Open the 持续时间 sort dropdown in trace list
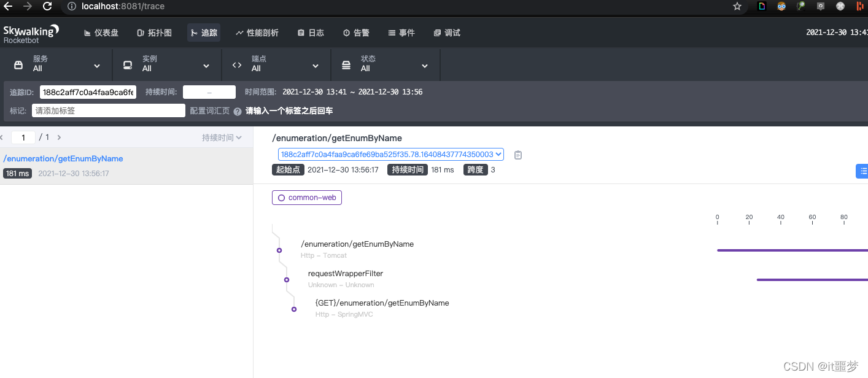The image size is (868, 378). 222,137
